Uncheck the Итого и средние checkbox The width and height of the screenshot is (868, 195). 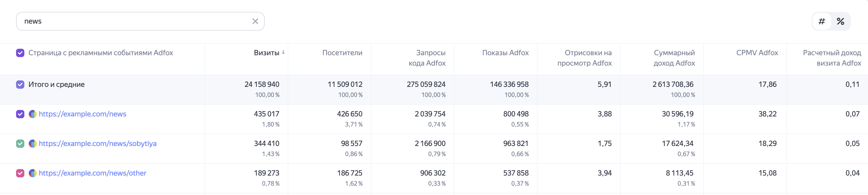coord(20,84)
